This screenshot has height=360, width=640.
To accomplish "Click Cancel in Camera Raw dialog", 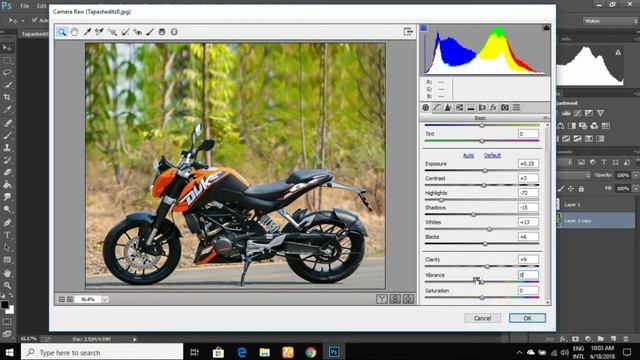I will tap(482, 318).
